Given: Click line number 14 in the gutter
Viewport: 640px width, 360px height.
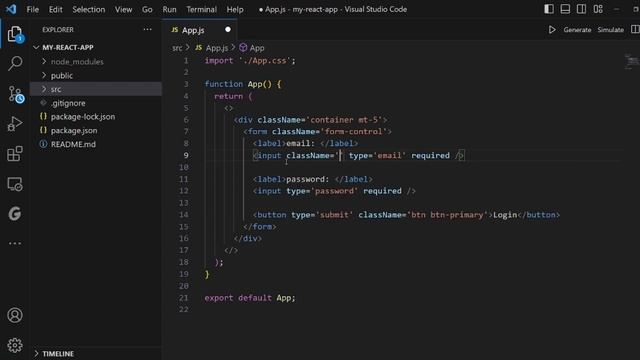Looking at the screenshot, I should click(x=184, y=215).
